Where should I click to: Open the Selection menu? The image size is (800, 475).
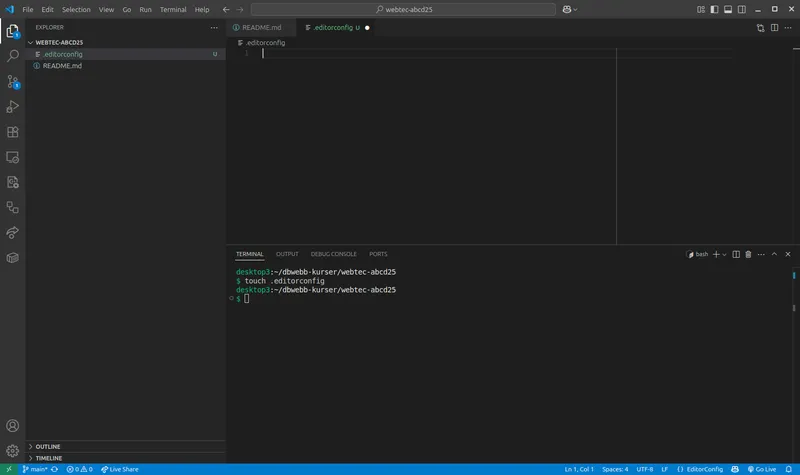tap(76, 9)
